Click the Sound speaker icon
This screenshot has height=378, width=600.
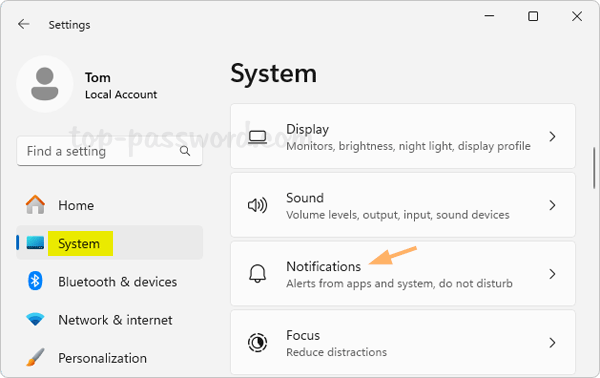click(257, 205)
